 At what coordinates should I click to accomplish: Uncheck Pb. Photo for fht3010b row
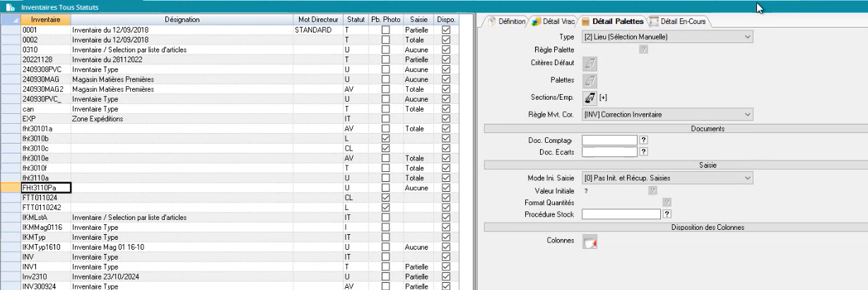[x=385, y=139]
